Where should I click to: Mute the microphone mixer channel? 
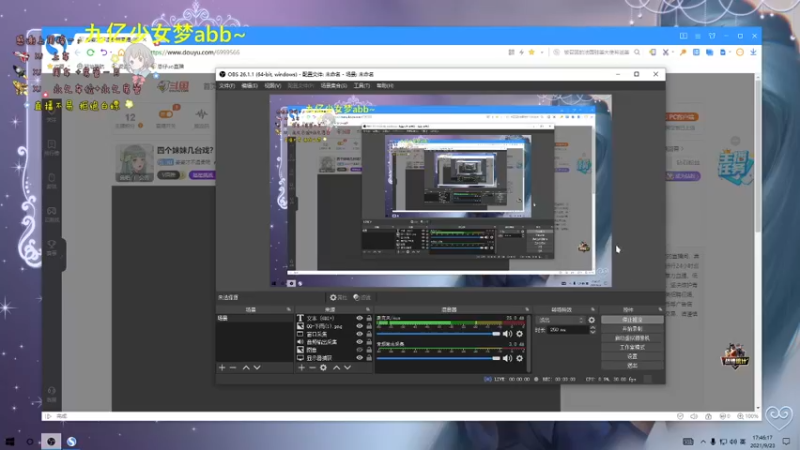point(507,334)
